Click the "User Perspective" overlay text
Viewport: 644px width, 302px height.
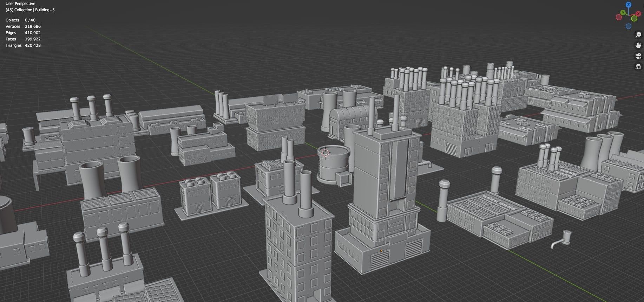click(x=20, y=4)
